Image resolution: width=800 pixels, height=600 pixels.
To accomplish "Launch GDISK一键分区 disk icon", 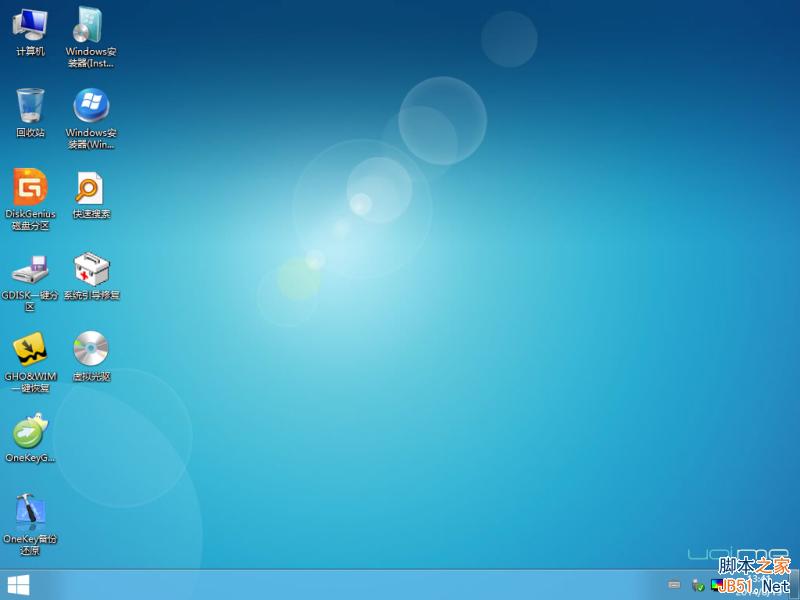I will pyautogui.click(x=30, y=282).
